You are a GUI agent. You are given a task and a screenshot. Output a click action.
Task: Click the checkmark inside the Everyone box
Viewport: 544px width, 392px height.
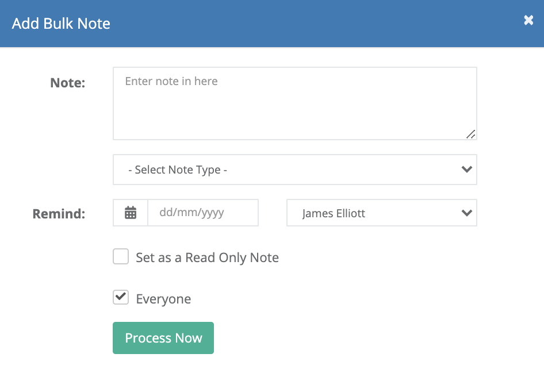(x=121, y=297)
